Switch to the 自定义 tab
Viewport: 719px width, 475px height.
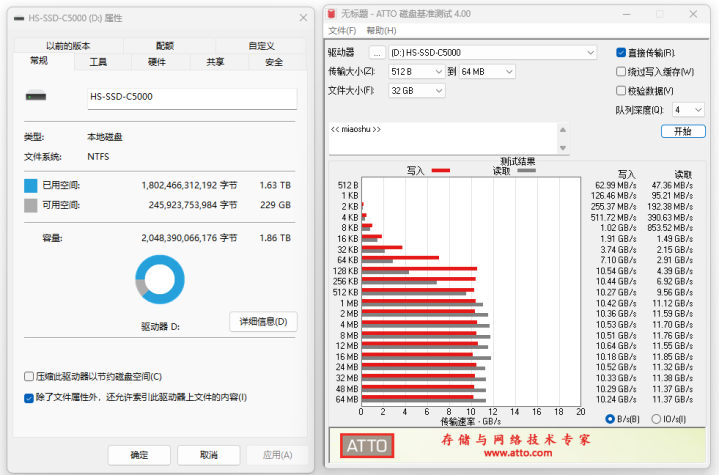click(261, 46)
